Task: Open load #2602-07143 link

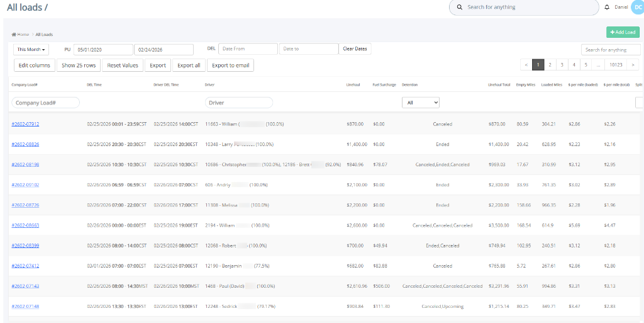Action: (25, 286)
